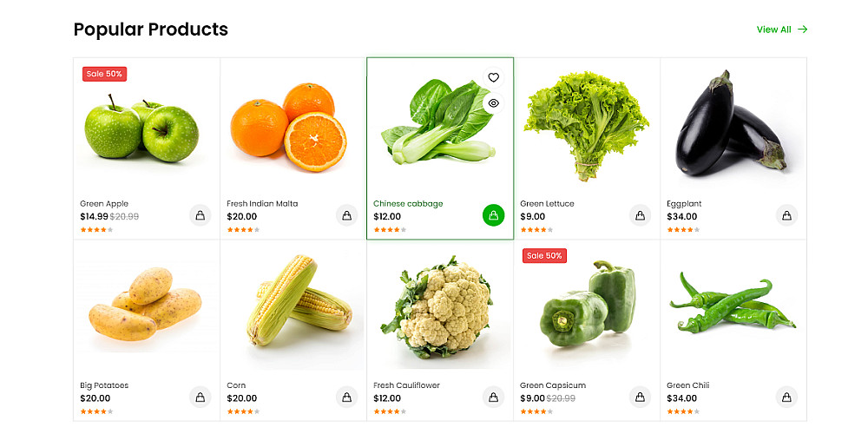Click green cart button for Chinese cabbage
This screenshot has width=868, height=434.
[493, 215]
